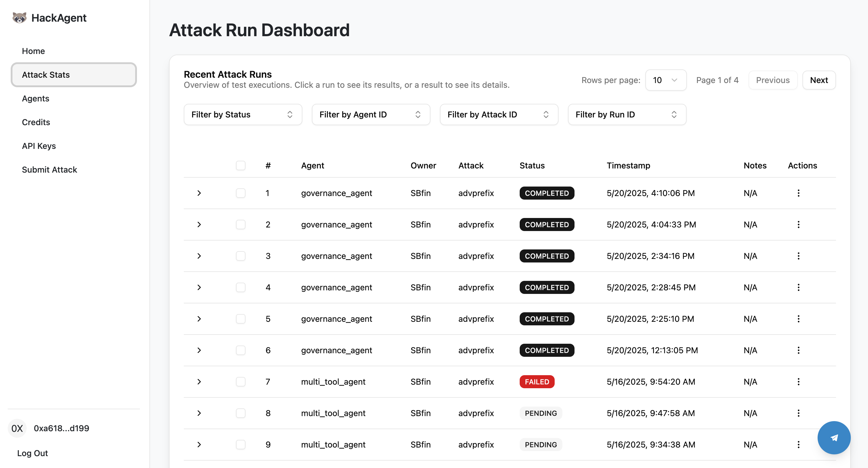Screen dimensions: 868x468
Task: Expand run 4 row chevron
Action: 199,287
